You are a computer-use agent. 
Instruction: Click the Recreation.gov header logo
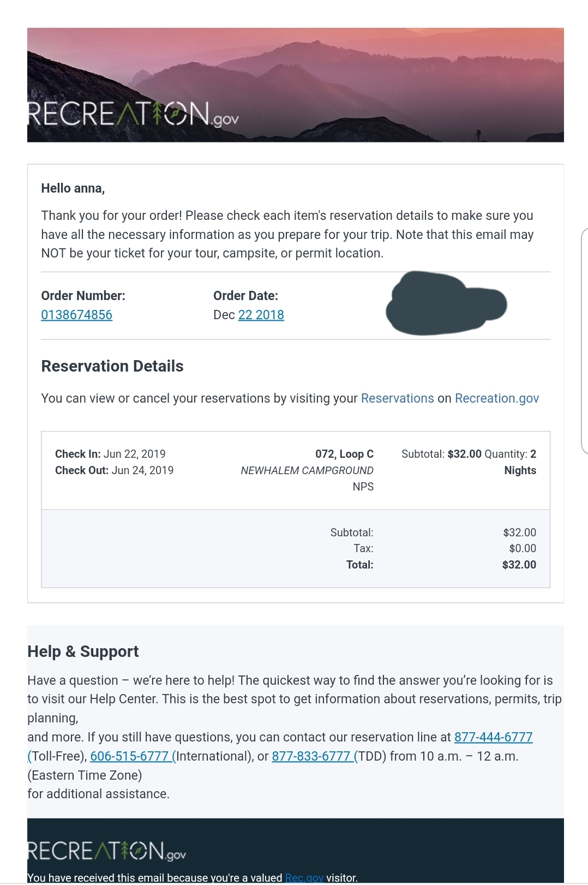pyautogui.click(x=133, y=115)
